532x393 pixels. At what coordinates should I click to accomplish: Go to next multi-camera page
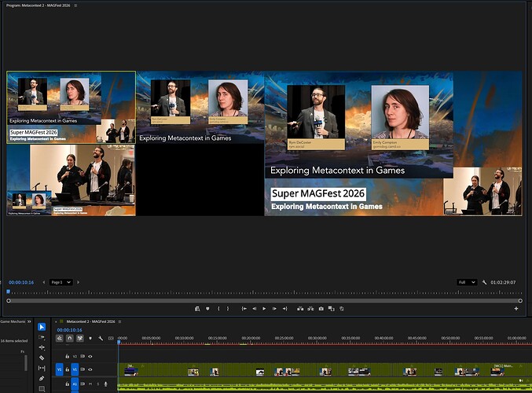tap(78, 282)
